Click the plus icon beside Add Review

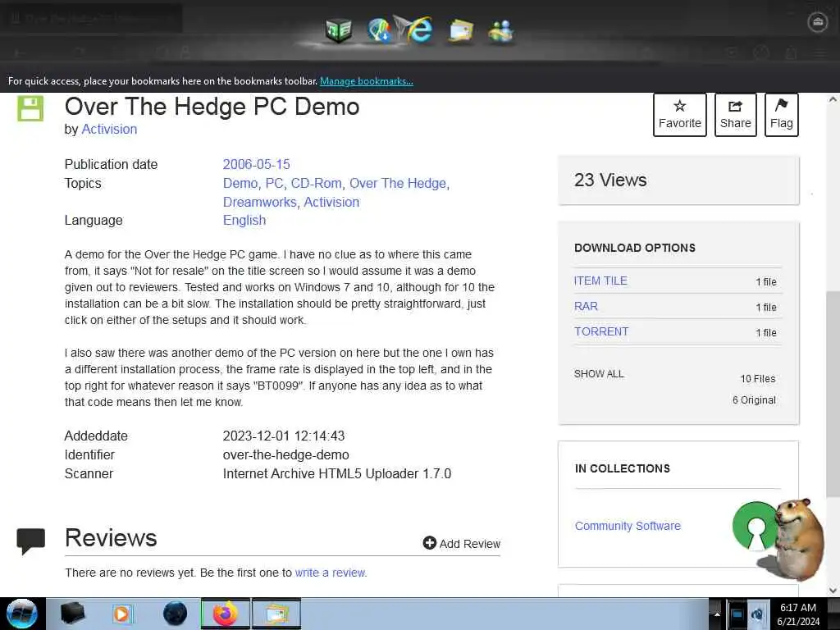429,543
